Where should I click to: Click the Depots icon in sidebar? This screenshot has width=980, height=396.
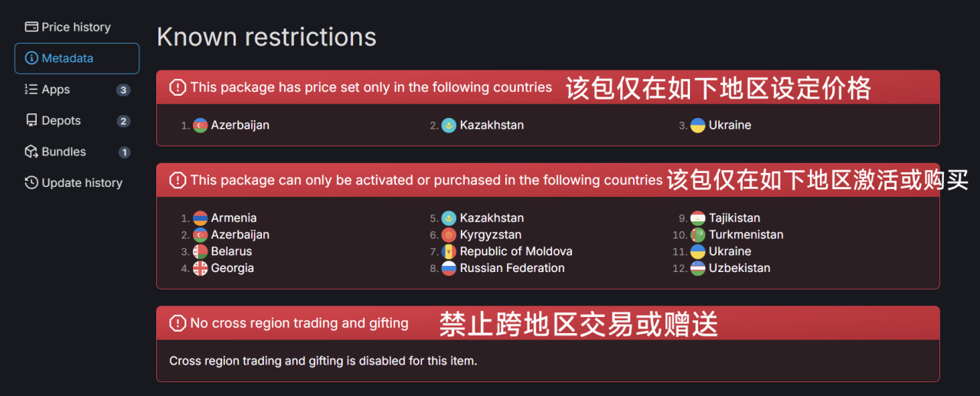(x=31, y=121)
